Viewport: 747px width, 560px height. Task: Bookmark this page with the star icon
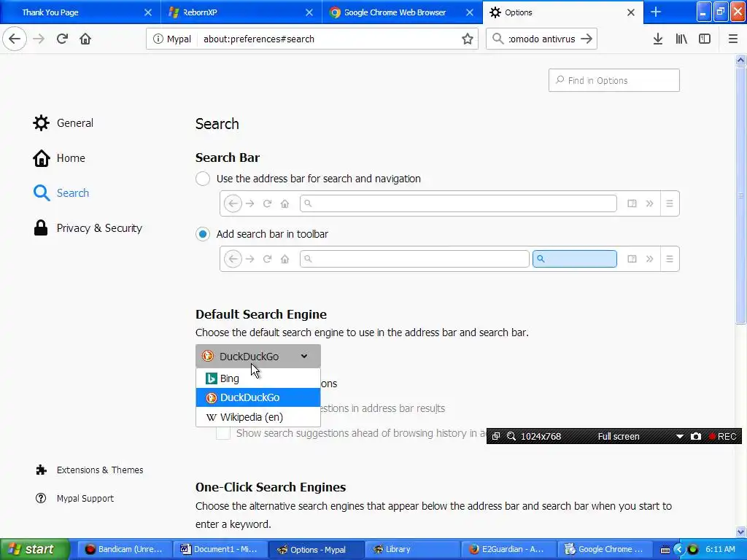[x=468, y=39]
